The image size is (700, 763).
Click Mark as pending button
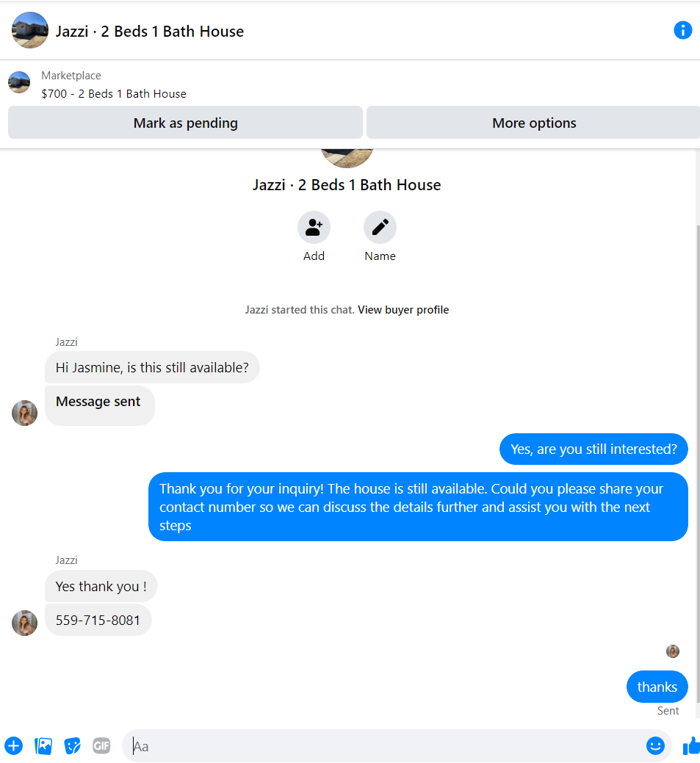click(185, 123)
